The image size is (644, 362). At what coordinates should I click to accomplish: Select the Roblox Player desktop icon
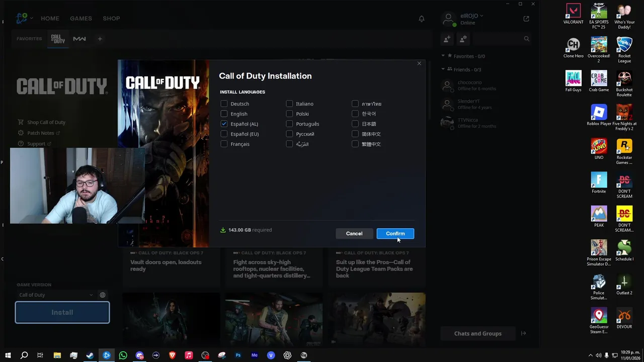[x=599, y=115]
